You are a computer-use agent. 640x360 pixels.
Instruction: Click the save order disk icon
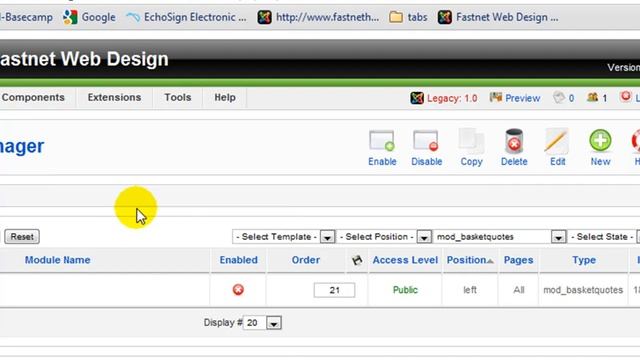tap(357, 260)
